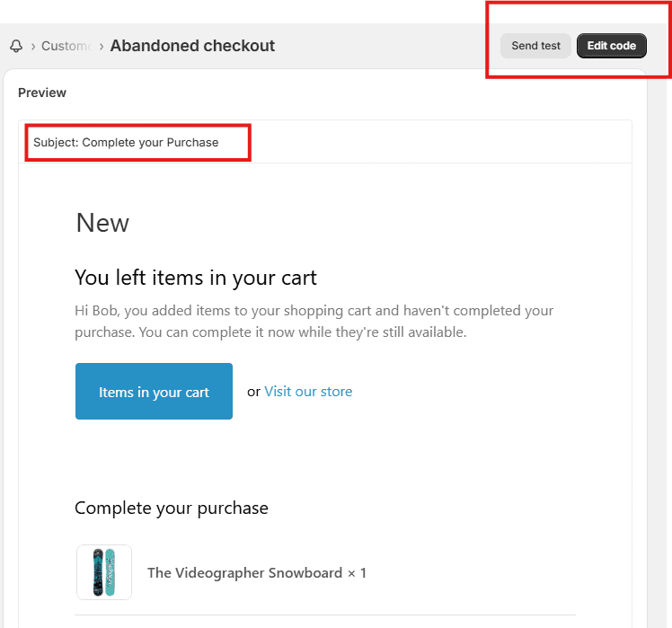The width and height of the screenshot is (672, 628).
Task: Click the snowboard product thumbnail
Action: click(104, 572)
